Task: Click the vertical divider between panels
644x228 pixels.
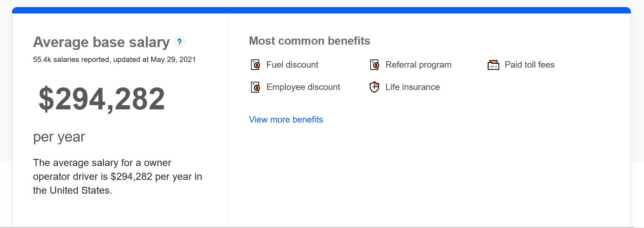Action: pyautogui.click(x=228, y=120)
